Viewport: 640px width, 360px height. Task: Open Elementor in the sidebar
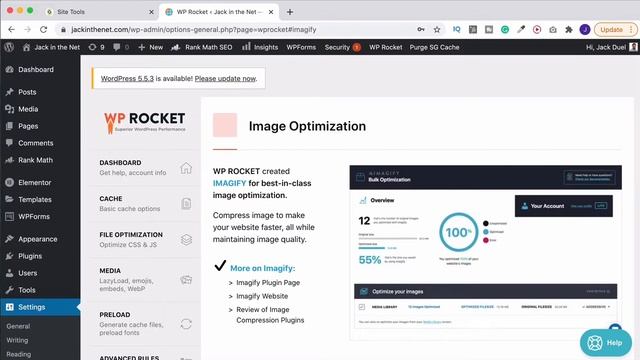coord(40,182)
